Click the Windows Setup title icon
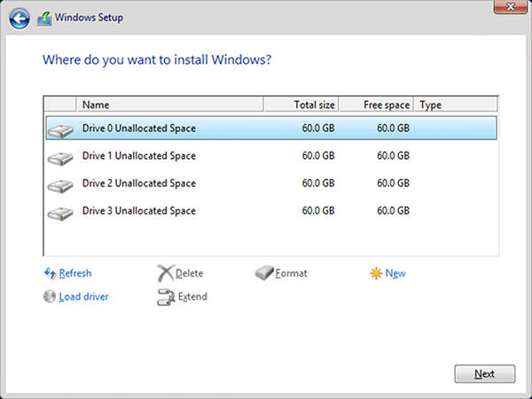Viewport: 532px width, 399px height. (x=44, y=19)
